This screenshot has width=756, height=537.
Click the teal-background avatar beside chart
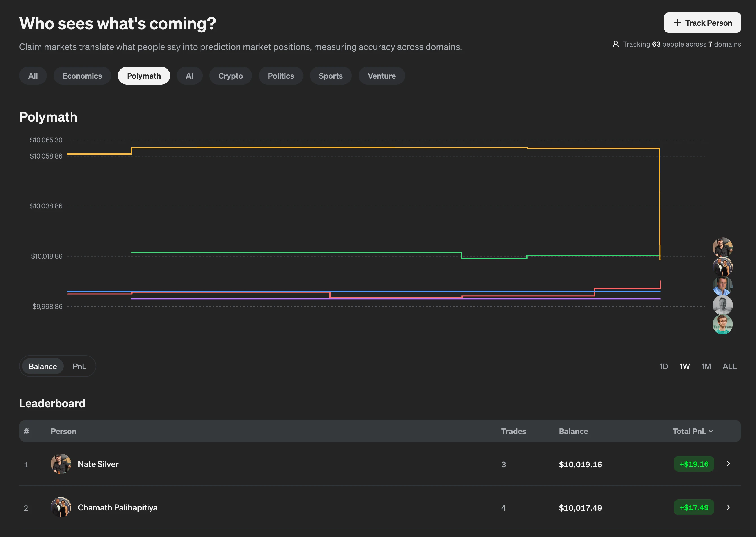722,324
